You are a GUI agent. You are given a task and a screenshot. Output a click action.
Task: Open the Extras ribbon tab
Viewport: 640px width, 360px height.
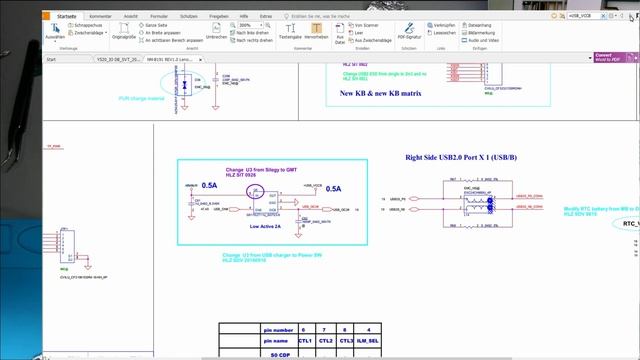[266, 16]
